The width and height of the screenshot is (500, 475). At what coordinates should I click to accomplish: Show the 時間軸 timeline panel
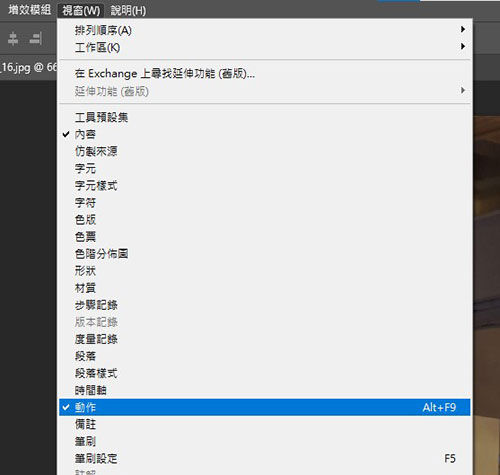point(264,390)
